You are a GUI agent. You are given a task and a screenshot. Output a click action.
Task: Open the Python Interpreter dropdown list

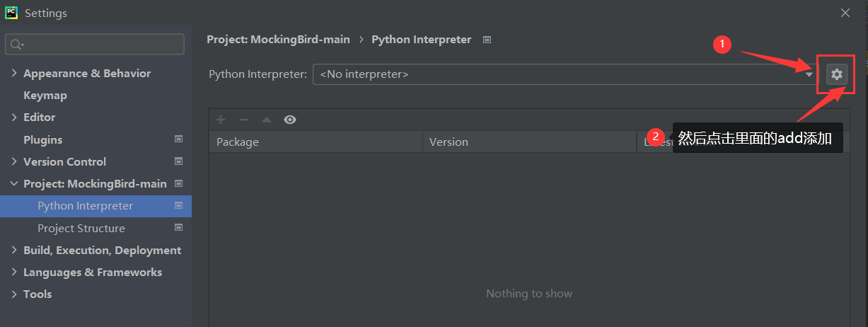pyautogui.click(x=809, y=74)
